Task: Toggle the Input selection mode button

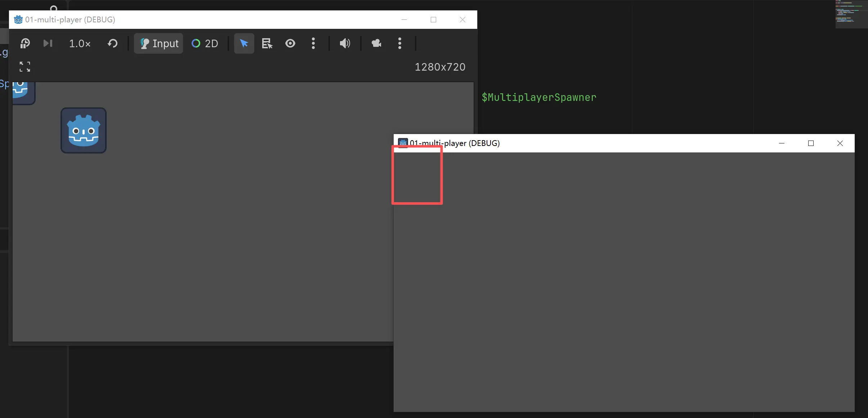Action: pos(158,44)
